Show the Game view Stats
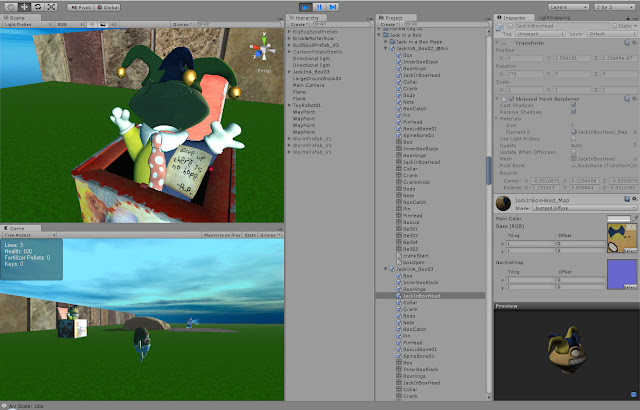Image resolution: width=640 pixels, height=410 pixels. tap(250, 235)
